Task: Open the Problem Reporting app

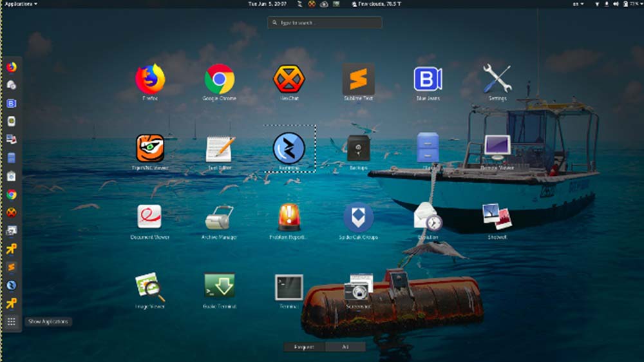Action: point(289,218)
